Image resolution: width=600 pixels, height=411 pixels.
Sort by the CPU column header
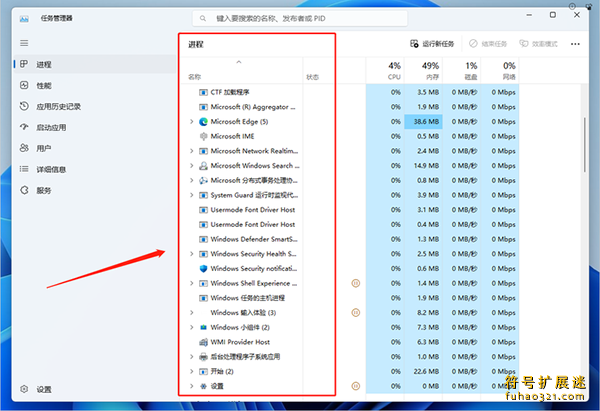coord(385,71)
